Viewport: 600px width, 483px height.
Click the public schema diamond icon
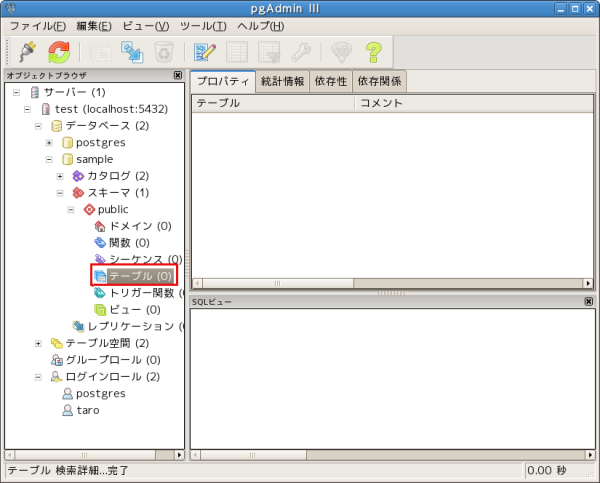pos(89,209)
